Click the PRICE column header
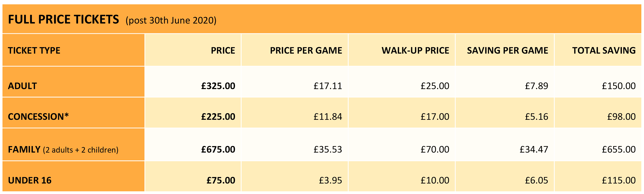The width and height of the screenshot is (644, 194). pyautogui.click(x=223, y=51)
